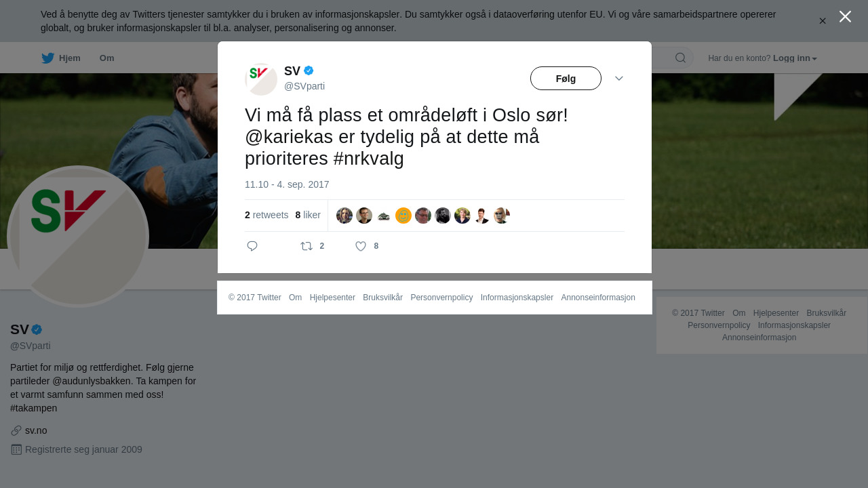Like the tweet with the heart icon
868x488 pixels.
(361, 246)
